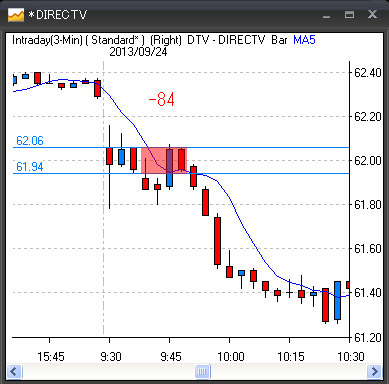The width and height of the screenshot is (389, 384).
Task: Click the Intraday(3-Min) label
Action: click(x=47, y=40)
